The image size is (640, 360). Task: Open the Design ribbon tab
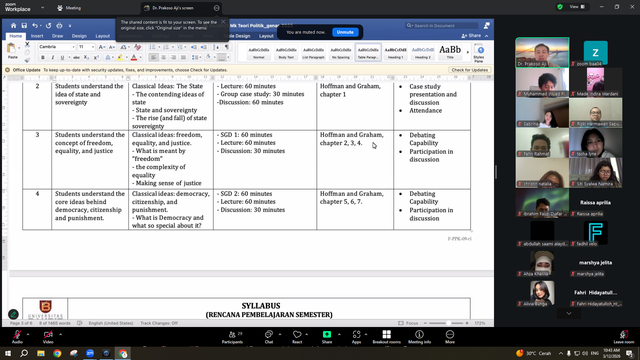click(x=79, y=36)
